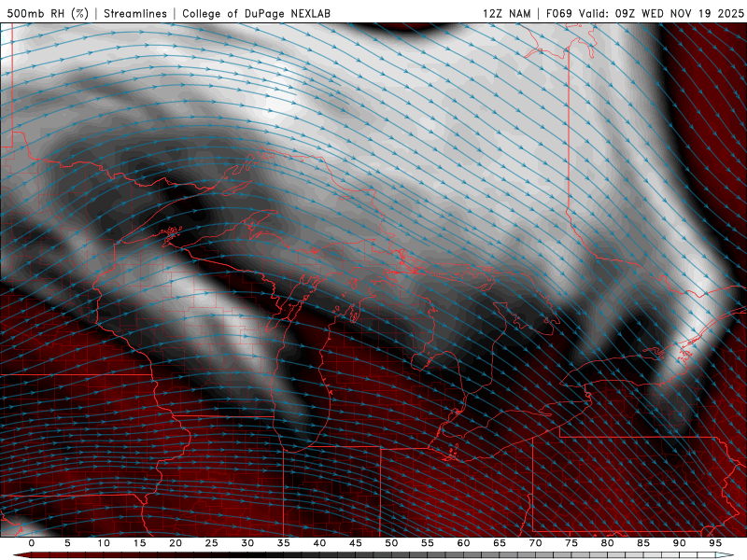The width and height of the screenshot is (747, 560).
Task: Click the 90 label on the RH scale
Action: tap(680, 543)
